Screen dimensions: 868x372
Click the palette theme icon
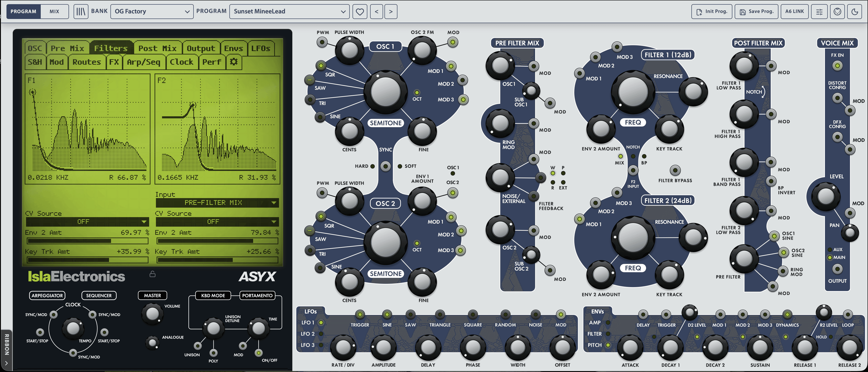coord(837,12)
